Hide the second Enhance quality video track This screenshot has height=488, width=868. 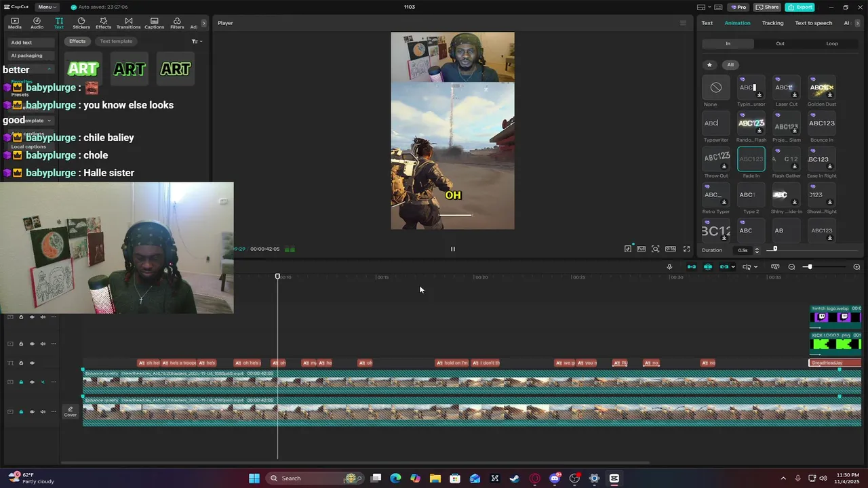32,382
